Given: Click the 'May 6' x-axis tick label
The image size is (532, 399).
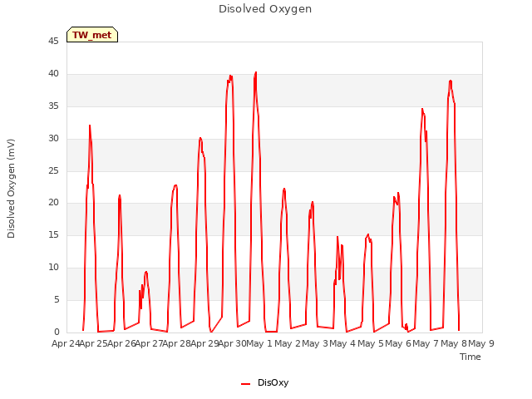Looking at the screenshot, I should tap(398, 343).
